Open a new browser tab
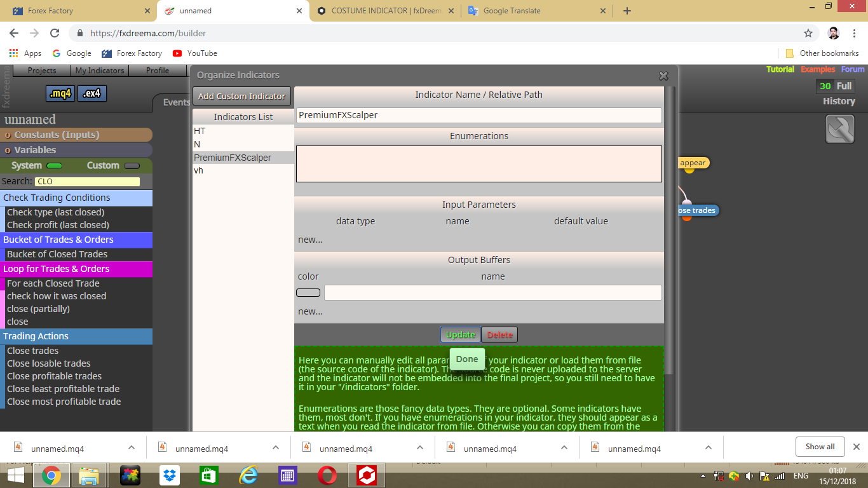The height and width of the screenshot is (488, 868). (x=627, y=11)
